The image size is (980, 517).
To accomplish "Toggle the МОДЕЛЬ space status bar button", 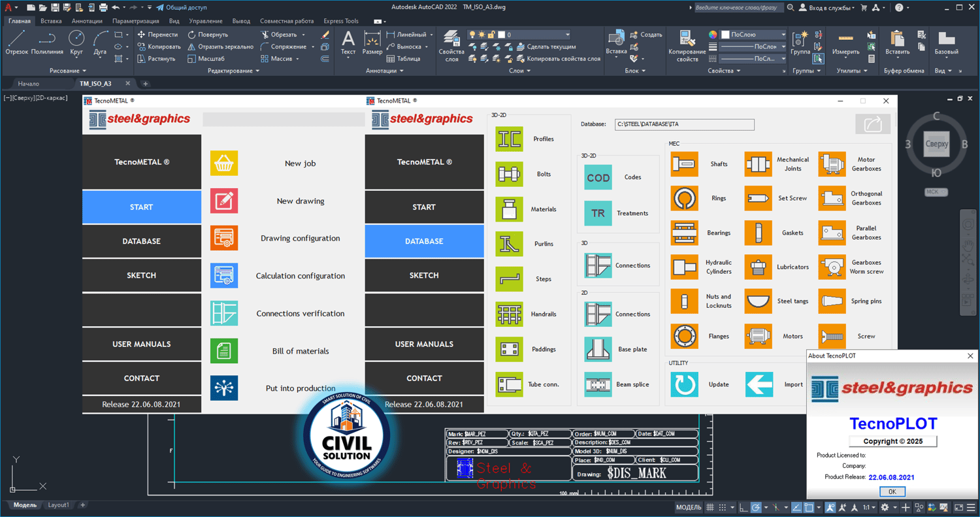I will tap(689, 507).
